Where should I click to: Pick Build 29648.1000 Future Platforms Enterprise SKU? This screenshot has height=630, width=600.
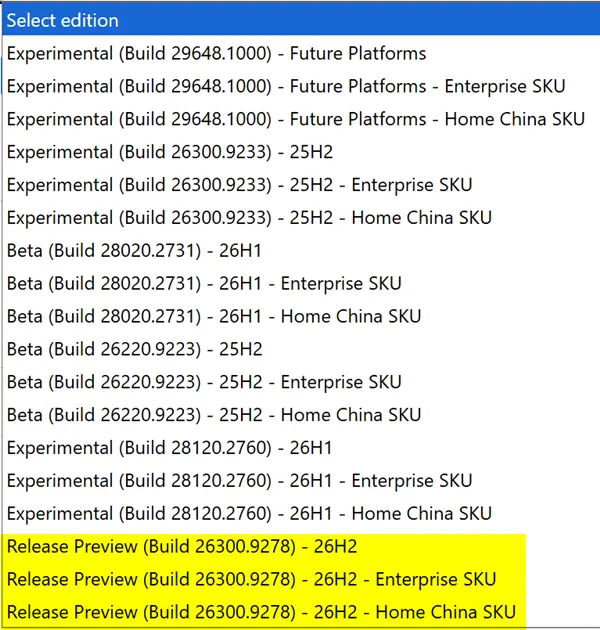point(301,86)
